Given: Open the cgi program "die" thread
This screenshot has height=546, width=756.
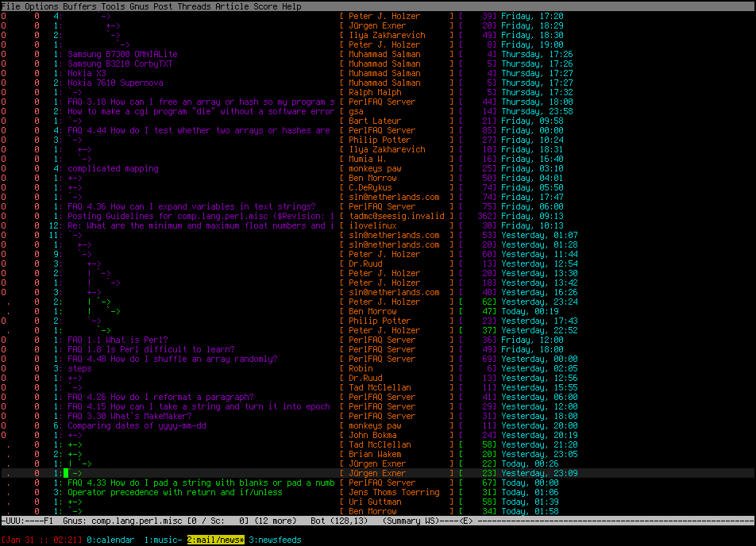Looking at the screenshot, I should point(201,111).
